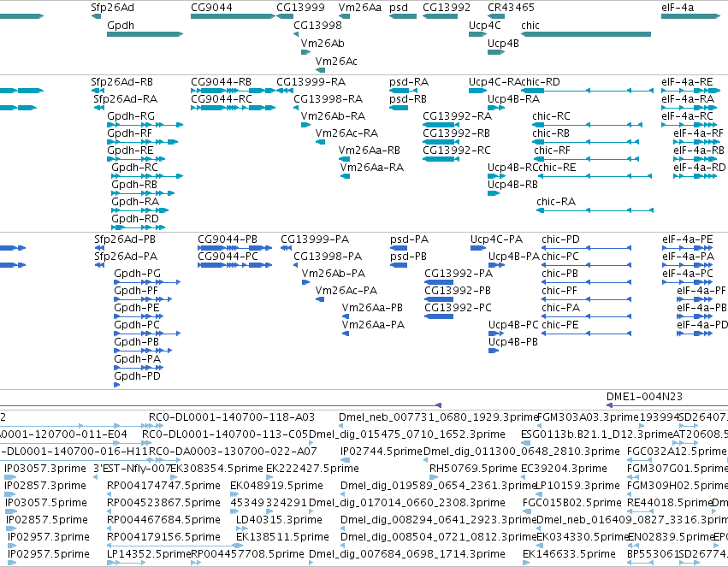Select the eIF-4a-RD transcript label

pyautogui.click(x=699, y=168)
